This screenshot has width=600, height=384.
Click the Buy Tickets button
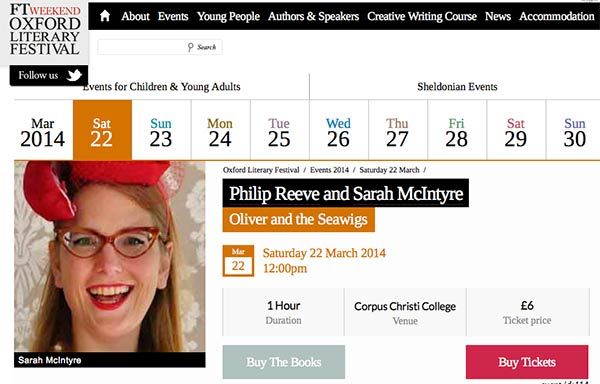pyautogui.click(x=527, y=362)
